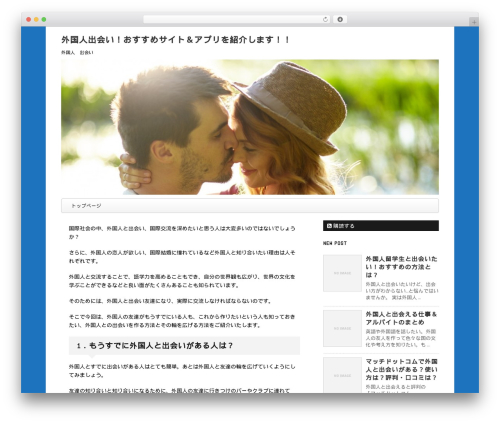Click excerpt 英語や外国語を話したい under second post

[x=401, y=338]
